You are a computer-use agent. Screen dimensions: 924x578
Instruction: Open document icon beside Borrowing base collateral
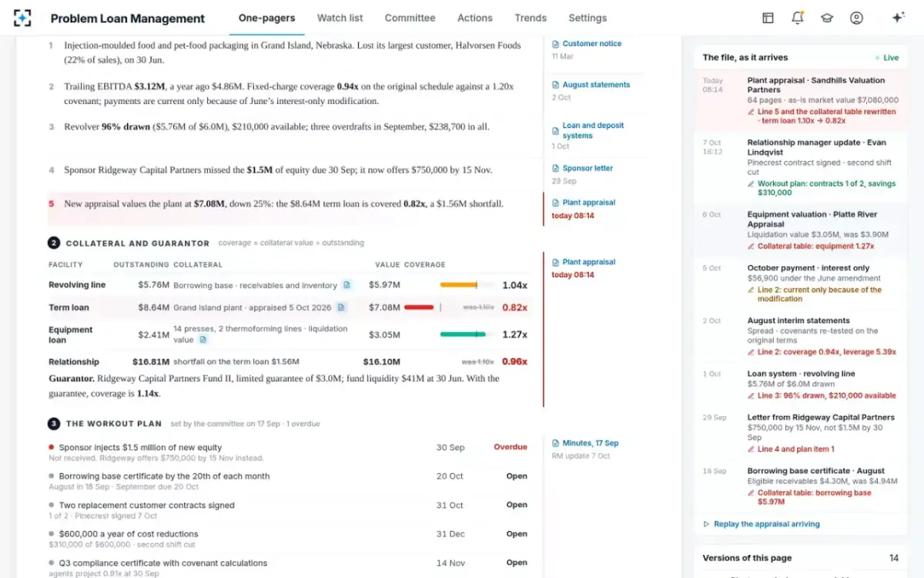coord(346,285)
